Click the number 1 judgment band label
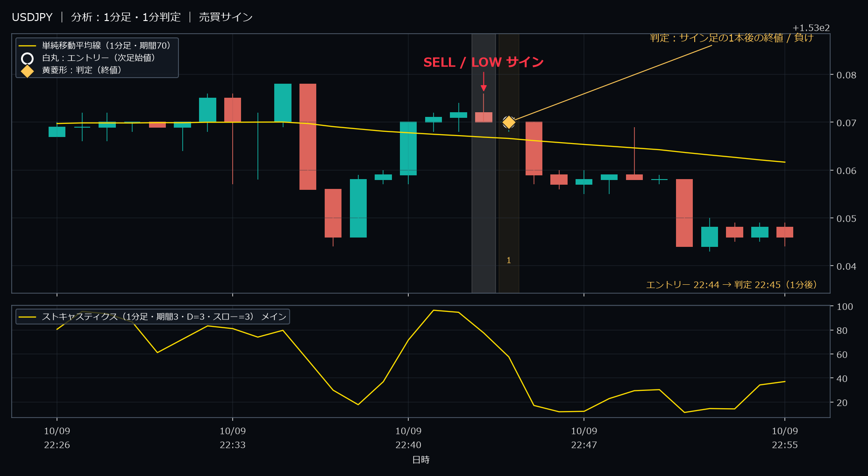 pos(509,260)
